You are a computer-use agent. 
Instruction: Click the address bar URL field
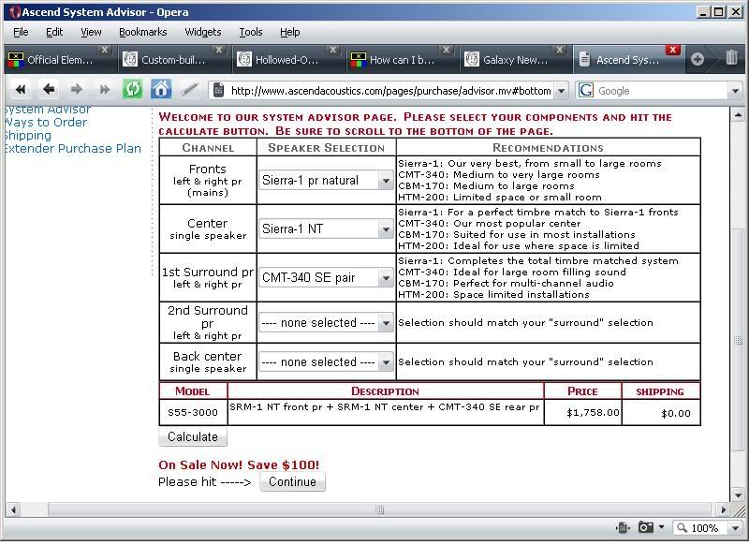[x=390, y=90]
